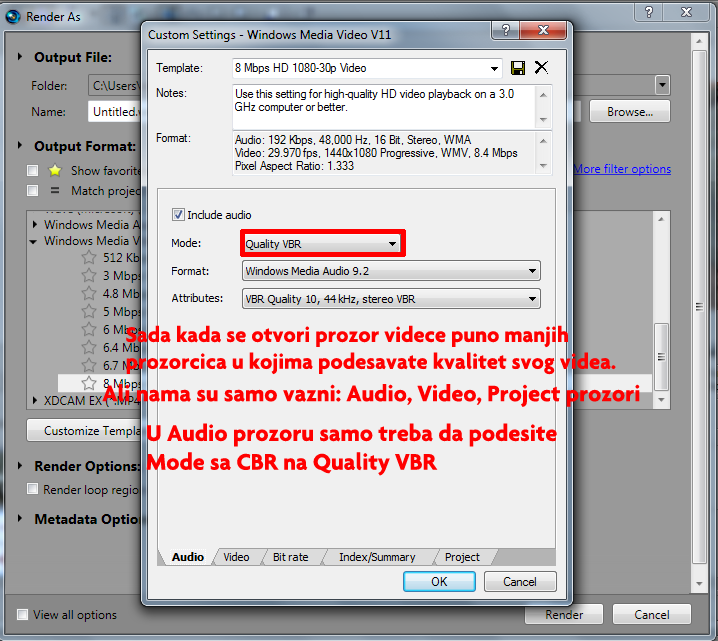718x641 pixels.
Task: Collapse the Windows Media Video tree node
Action: (x=33, y=241)
